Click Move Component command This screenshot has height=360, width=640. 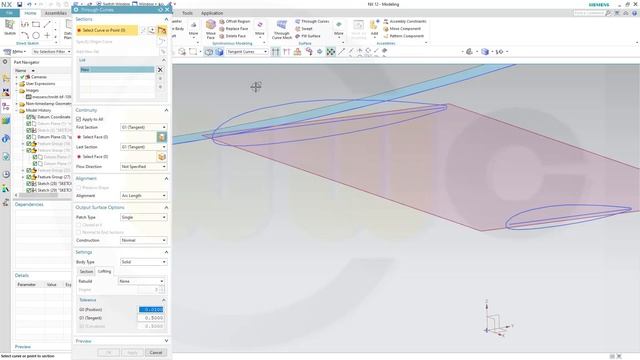[x=402, y=29]
